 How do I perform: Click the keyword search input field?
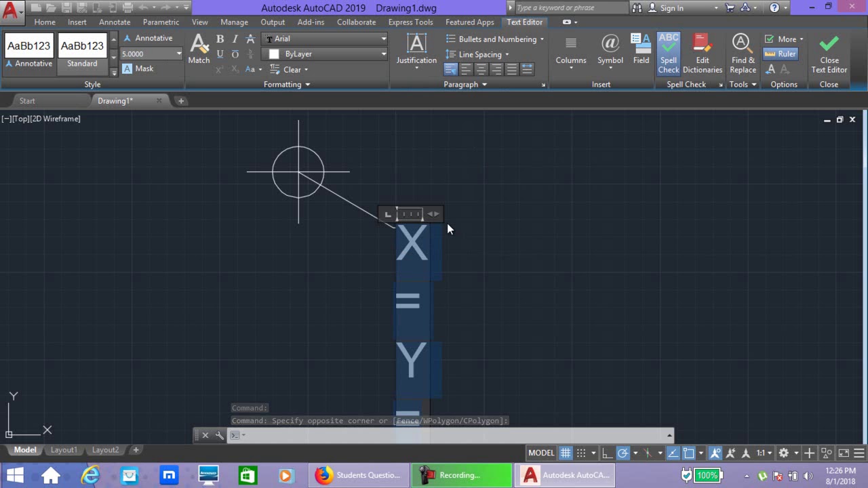tap(571, 8)
